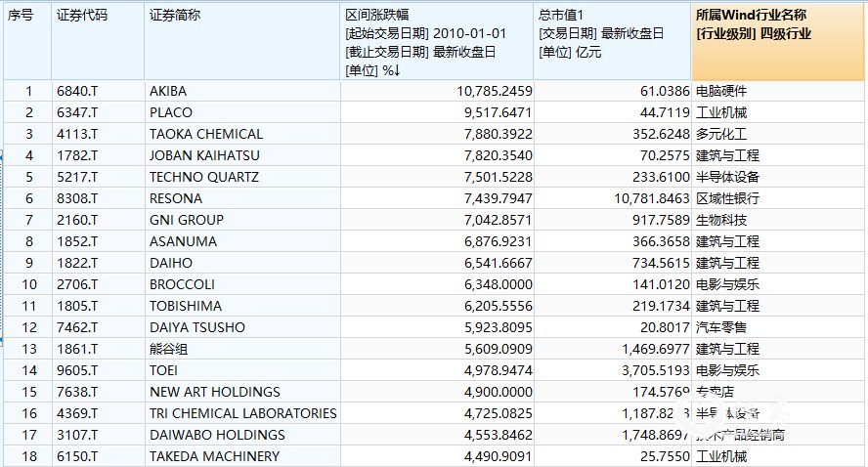Click security name TAKEDA MACHINERY
Image resolution: width=868 pixels, height=467 pixels.
[214, 457]
